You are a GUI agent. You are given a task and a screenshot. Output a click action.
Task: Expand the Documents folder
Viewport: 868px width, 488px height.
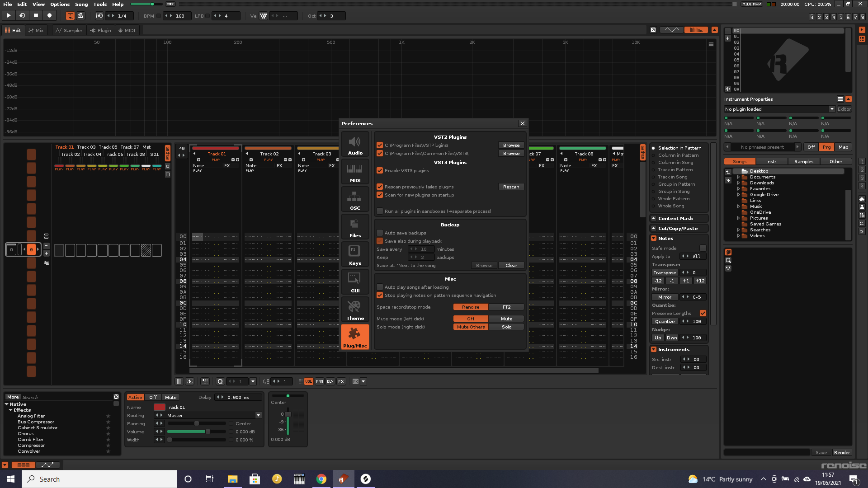tap(738, 177)
